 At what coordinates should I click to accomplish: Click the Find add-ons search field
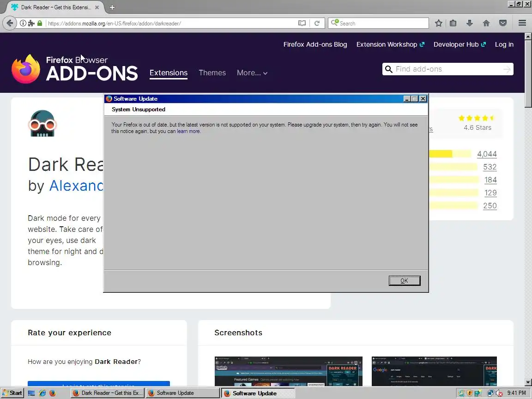(x=448, y=69)
